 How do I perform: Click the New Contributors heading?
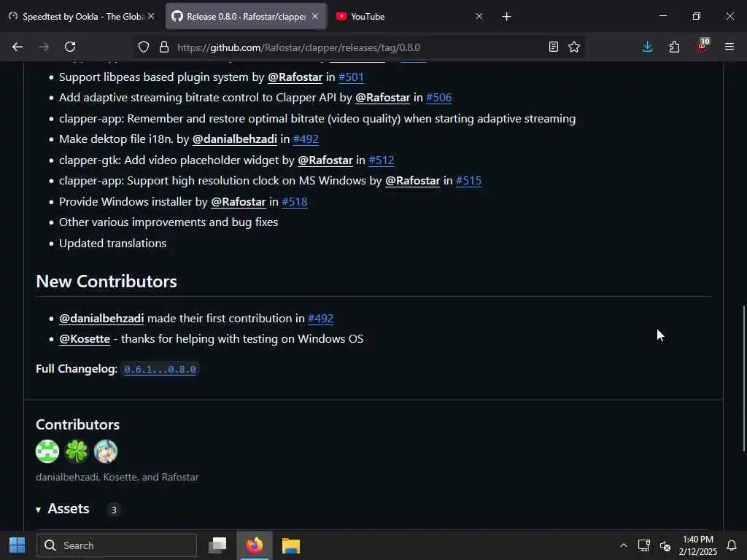click(107, 281)
